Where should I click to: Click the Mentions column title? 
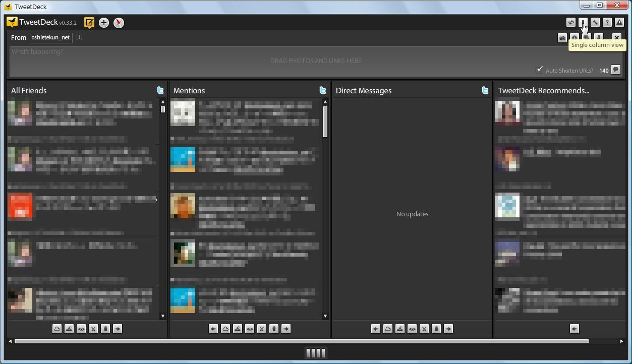coord(189,91)
